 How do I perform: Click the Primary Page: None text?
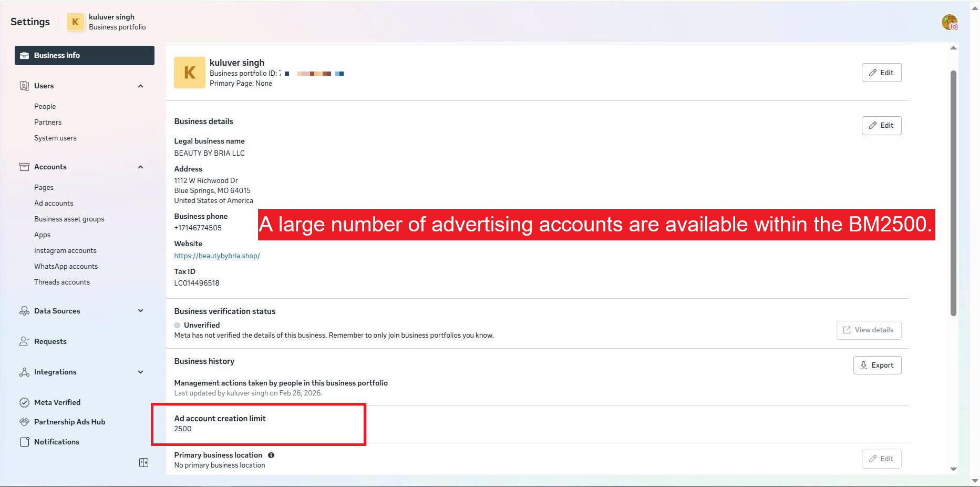(241, 83)
